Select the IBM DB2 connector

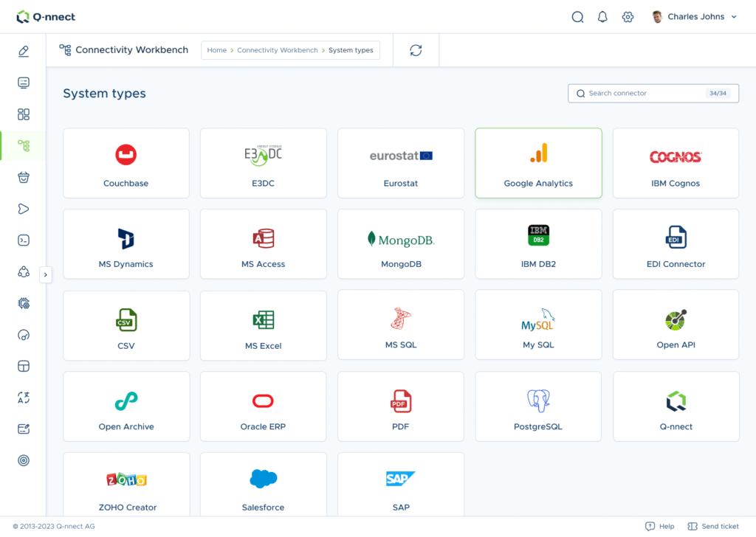538,243
